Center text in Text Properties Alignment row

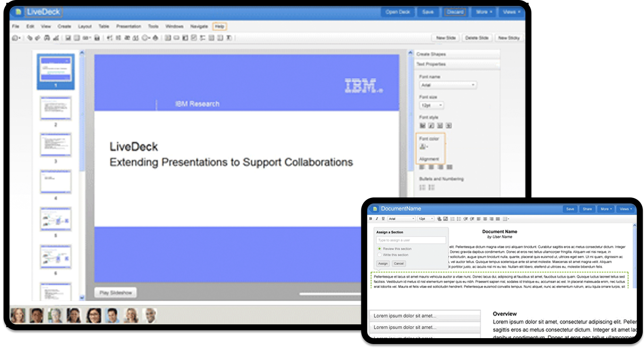pos(431,167)
